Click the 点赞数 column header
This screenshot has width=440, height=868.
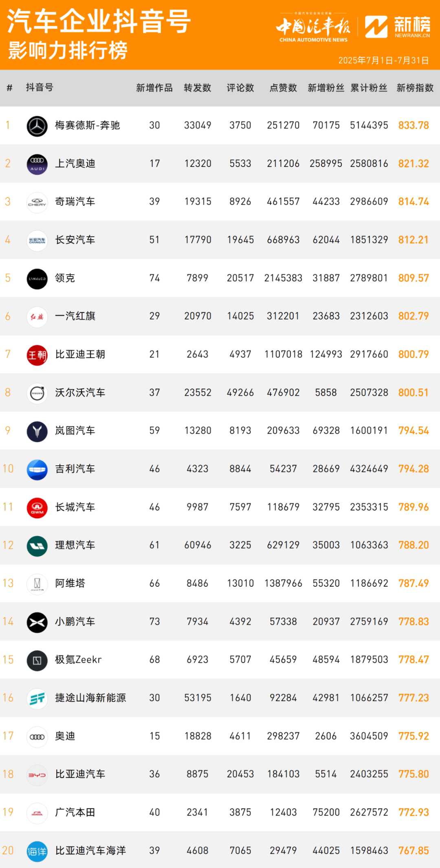[283, 88]
